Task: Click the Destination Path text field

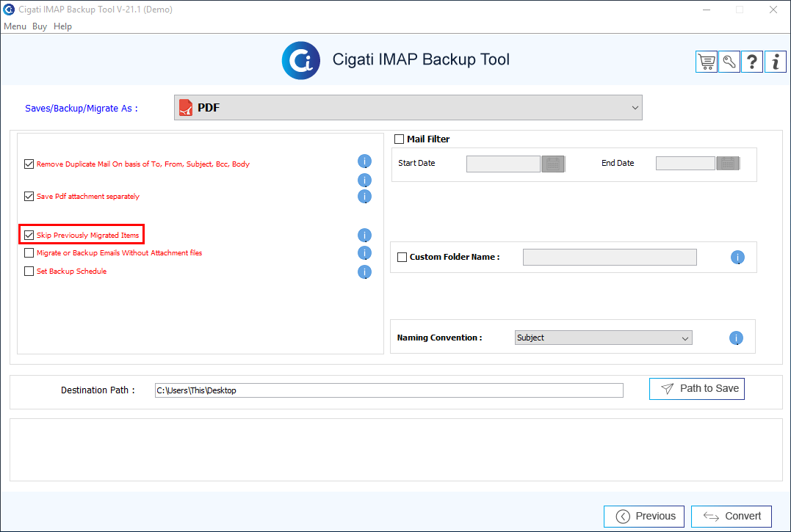Action: 389,390
